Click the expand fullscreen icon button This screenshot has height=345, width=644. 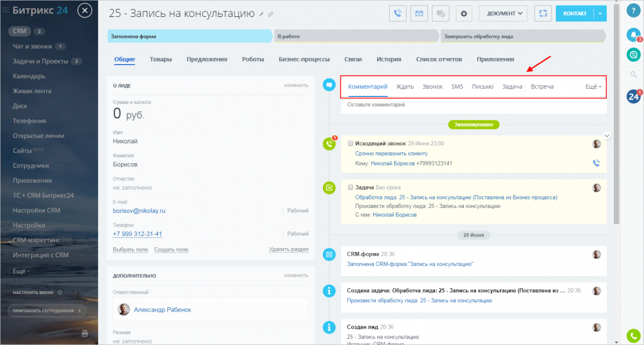pos(543,14)
